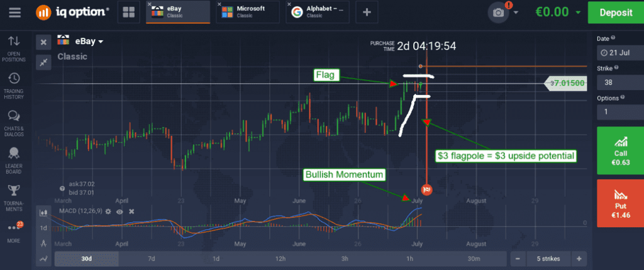This screenshot has width=644, height=270.
Task: Change the 1d candle interval setting
Action: 43,228
